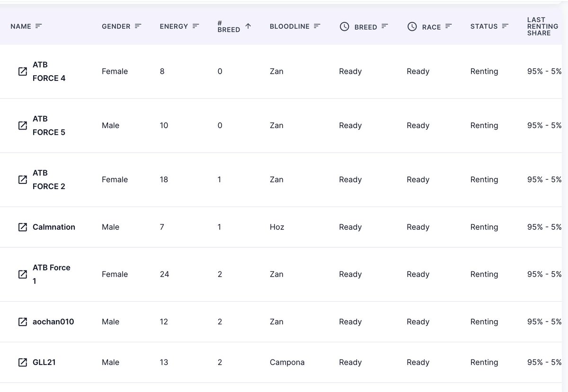
Task: Click sort icon next to ENERGY header
Action: (x=196, y=26)
